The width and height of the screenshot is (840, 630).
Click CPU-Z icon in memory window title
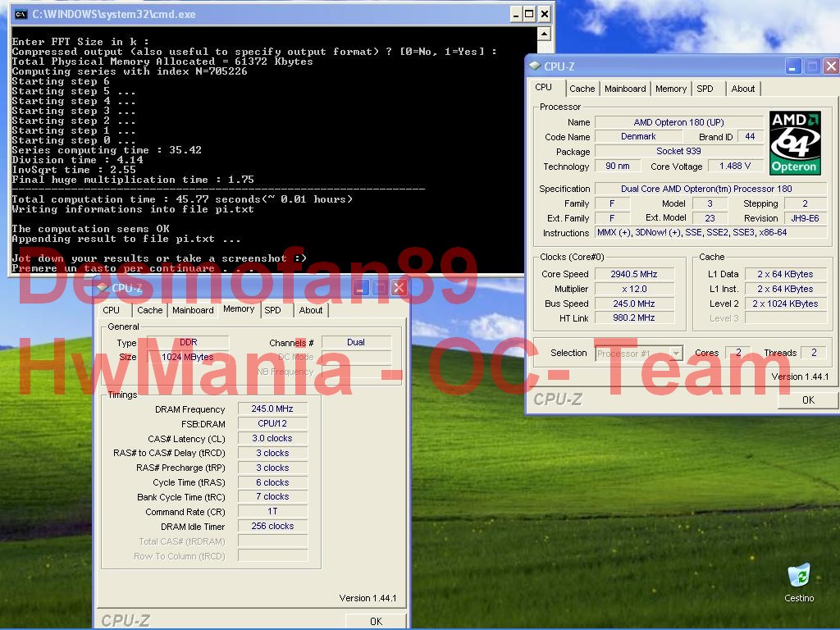click(103, 288)
